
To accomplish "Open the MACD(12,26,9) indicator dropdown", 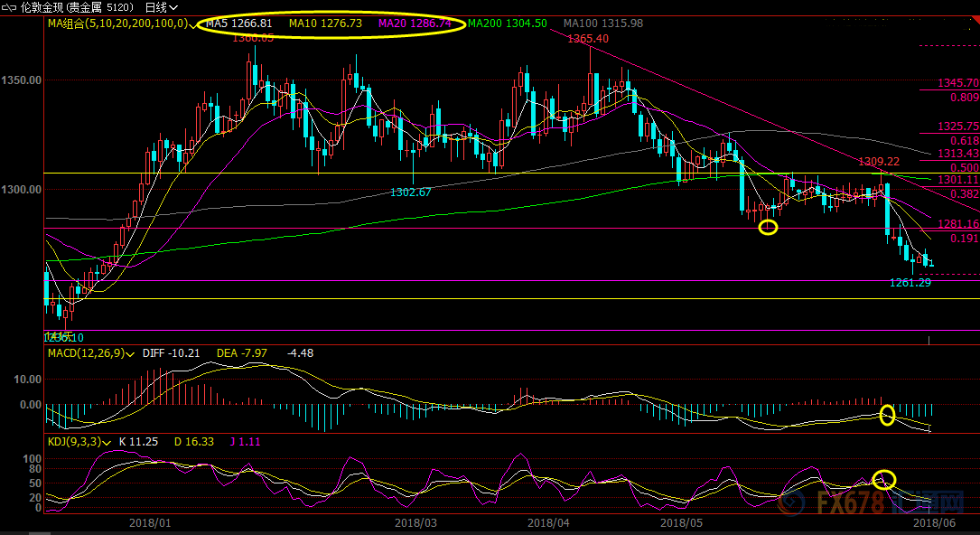I will 132,353.
